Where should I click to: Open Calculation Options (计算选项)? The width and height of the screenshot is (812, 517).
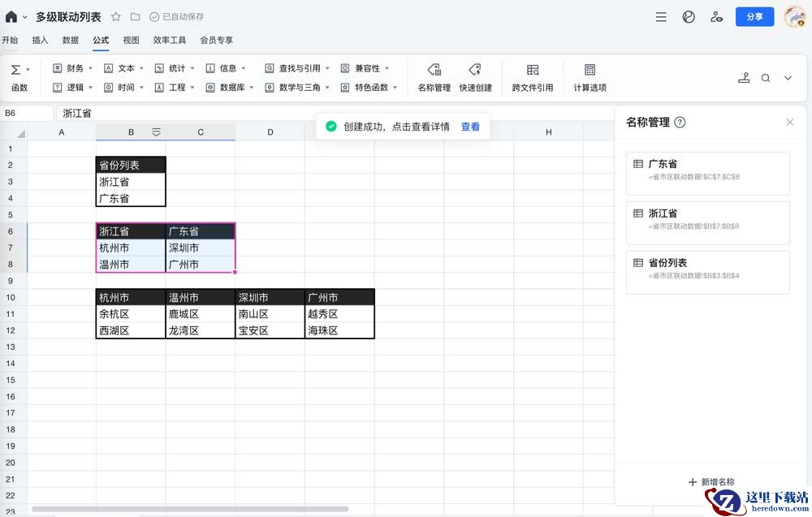tap(590, 77)
